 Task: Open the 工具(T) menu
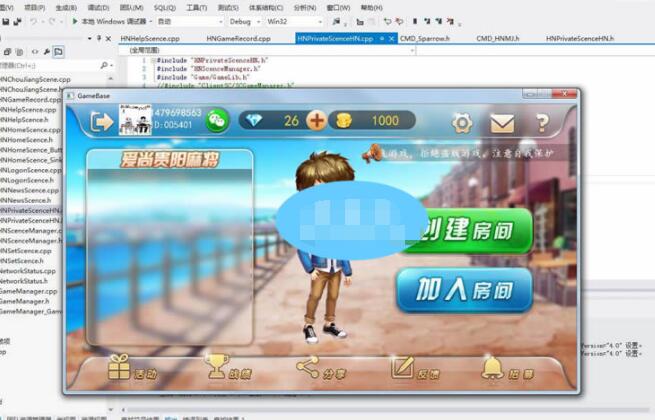point(196,8)
